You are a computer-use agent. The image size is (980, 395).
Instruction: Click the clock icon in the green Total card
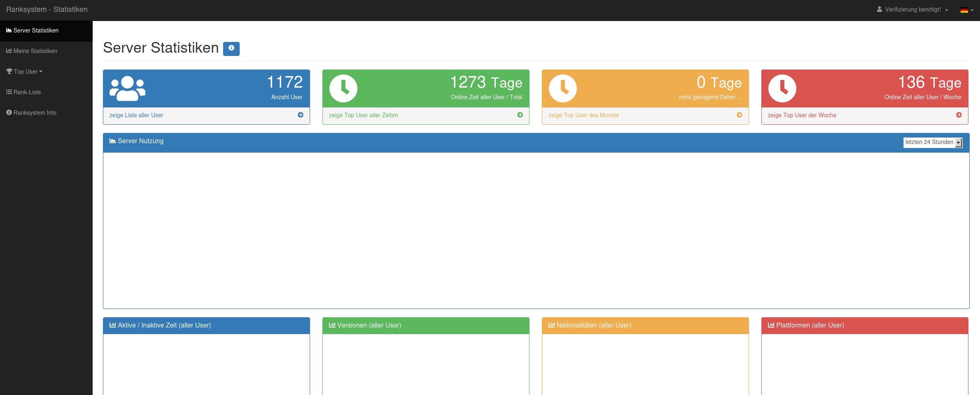(343, 88)
